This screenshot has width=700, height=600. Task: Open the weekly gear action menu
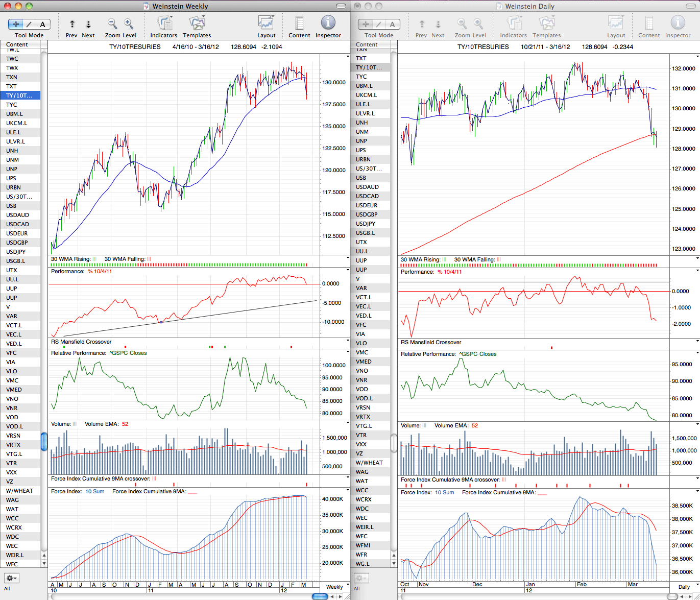pos(11,578)
